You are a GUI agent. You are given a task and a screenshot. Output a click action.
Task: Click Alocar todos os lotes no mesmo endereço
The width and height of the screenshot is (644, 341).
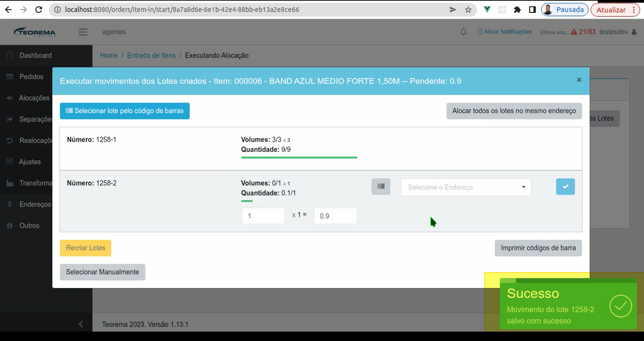[514, 111]
